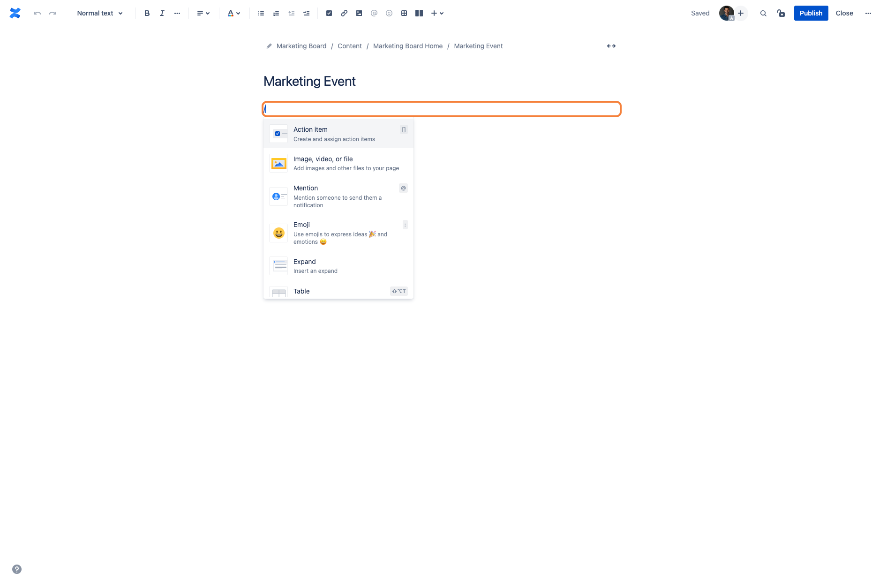Open the text color picker
This screenshot has width=887, height=588.
click(233, 13)
